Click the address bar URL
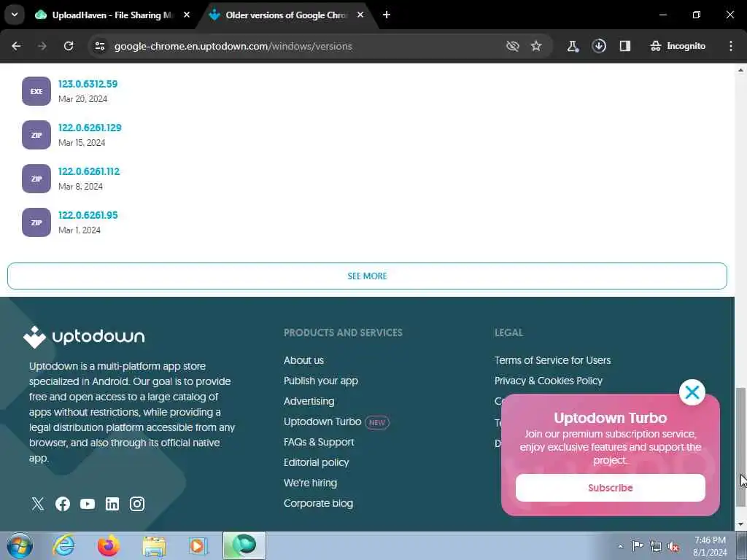The width and height of the screenshot is (747, 560). [x=233, y=46]
